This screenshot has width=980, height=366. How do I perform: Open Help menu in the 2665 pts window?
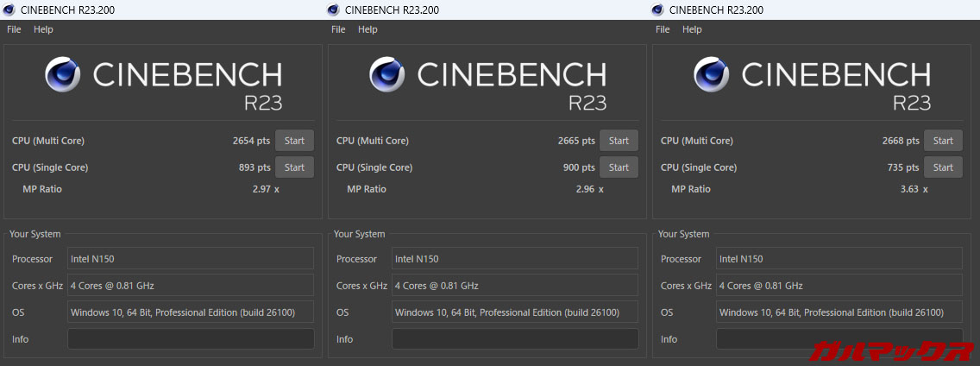[x=367, y=29]
